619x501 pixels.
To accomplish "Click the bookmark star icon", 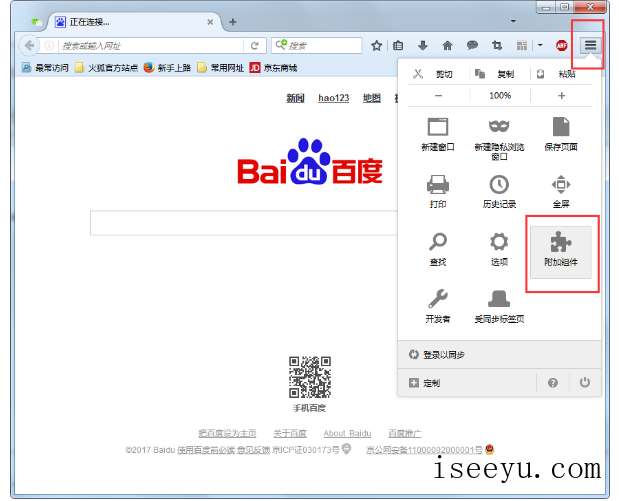I will [377, 45].
